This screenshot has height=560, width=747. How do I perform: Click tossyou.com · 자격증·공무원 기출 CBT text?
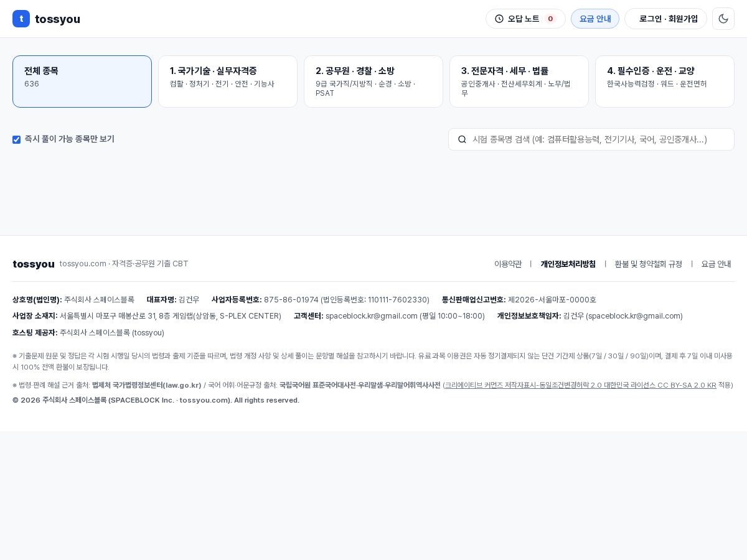coord(124,264)
